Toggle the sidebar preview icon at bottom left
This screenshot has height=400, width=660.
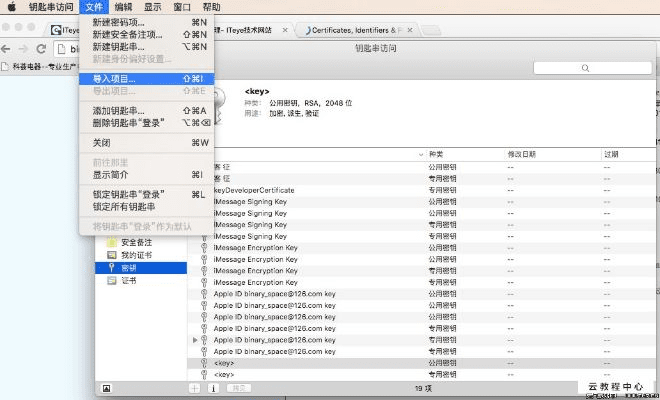pyautogui.click(x=107, y=387)
